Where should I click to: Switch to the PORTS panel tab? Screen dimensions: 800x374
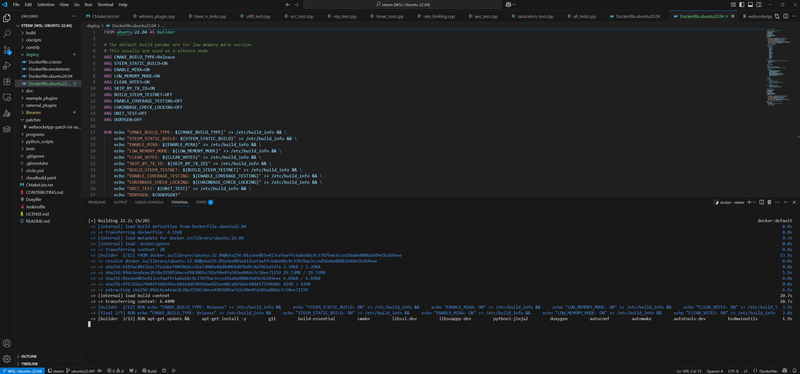pyautogui.click(x=204, y=203)
